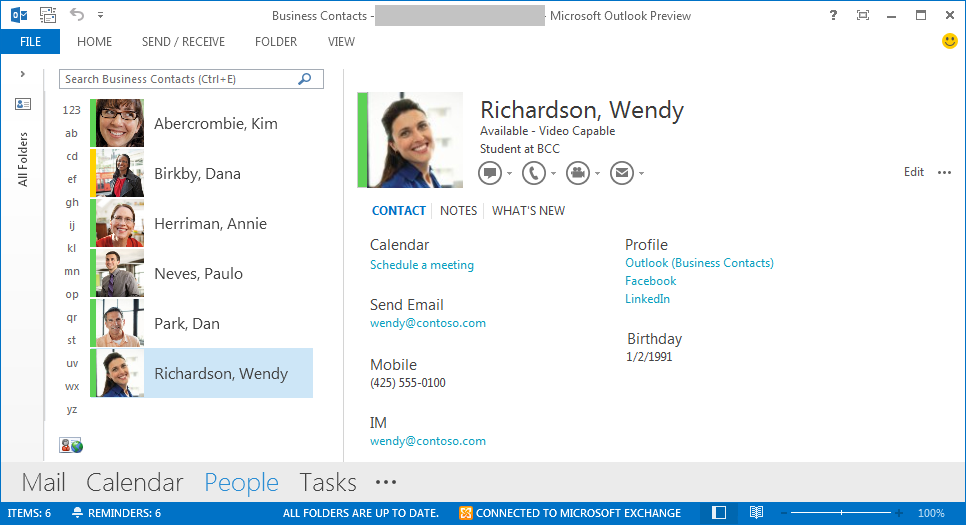The width and height of the screenshot is (966, 525).
Task: Click the phone call icon
Action: click(x=534, y=173)
